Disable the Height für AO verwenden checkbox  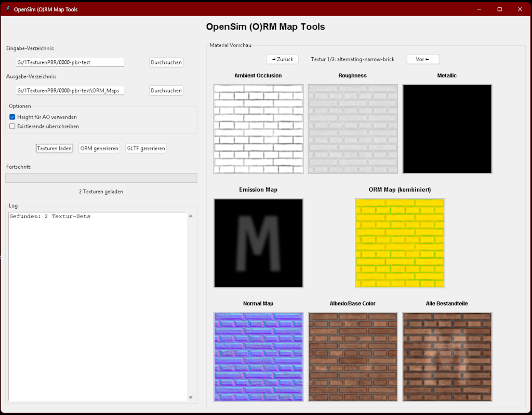tap(12, 117)
